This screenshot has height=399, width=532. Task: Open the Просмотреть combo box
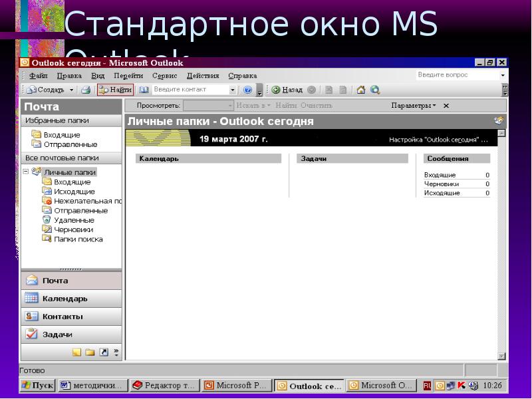click(x=208, y=106)
